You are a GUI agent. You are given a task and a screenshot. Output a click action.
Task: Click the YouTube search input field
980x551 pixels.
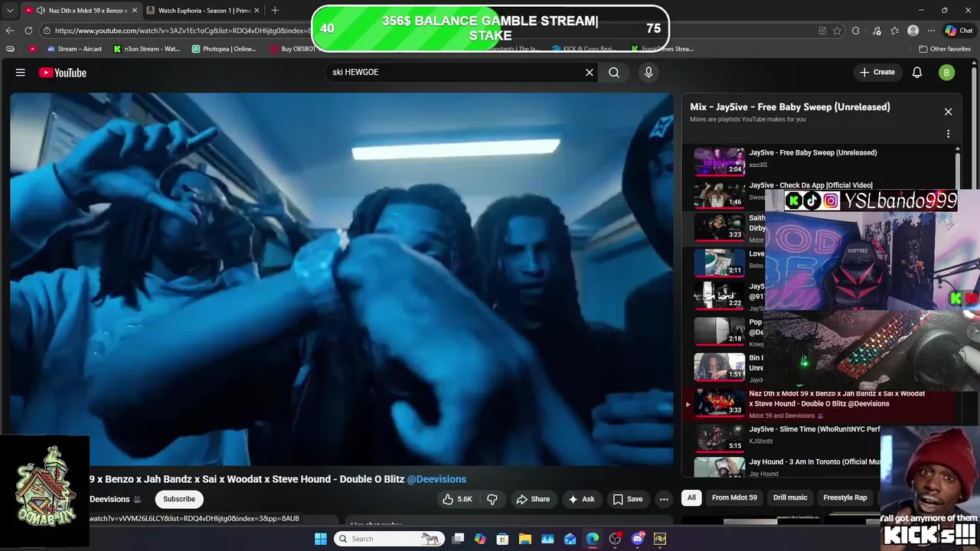[456, 73]
